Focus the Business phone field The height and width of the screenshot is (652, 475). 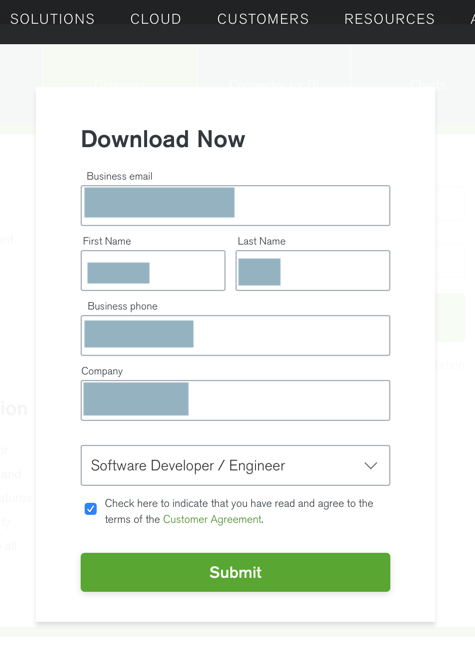(x=235, y=335)
